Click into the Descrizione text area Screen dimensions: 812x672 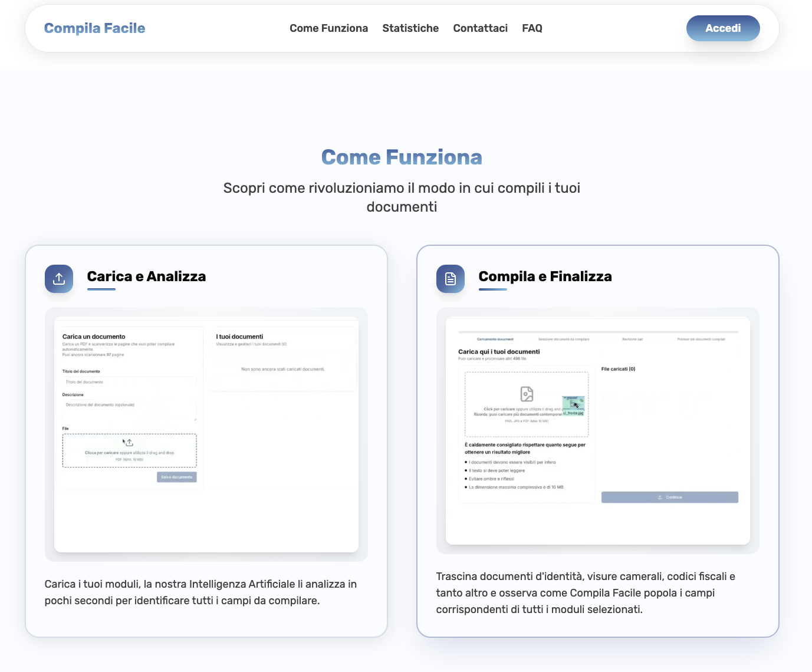point(129,410)
